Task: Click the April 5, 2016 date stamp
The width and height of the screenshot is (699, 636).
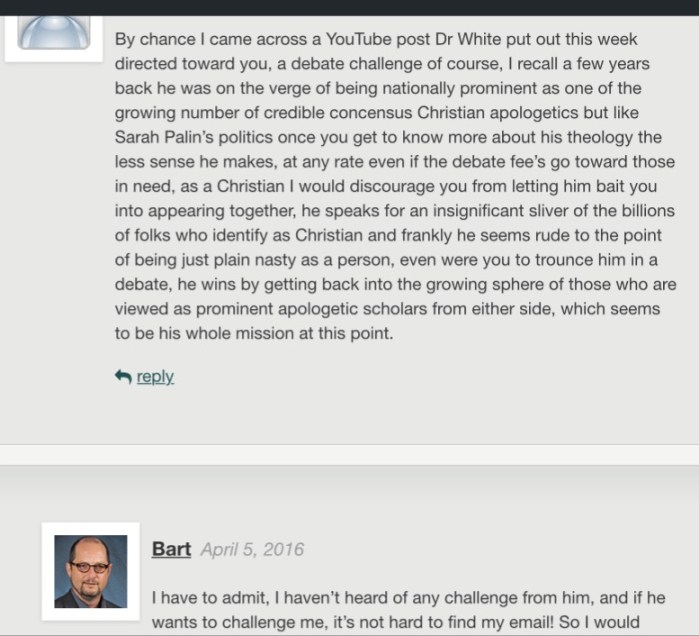Action: [x=252, y=550]
